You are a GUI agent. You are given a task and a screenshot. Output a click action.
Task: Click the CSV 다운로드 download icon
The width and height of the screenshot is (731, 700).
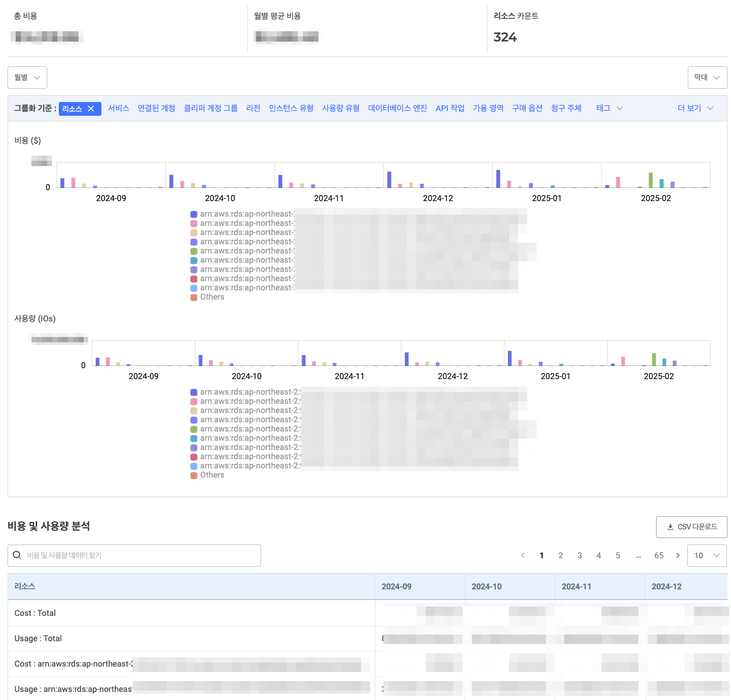[670, 527]
